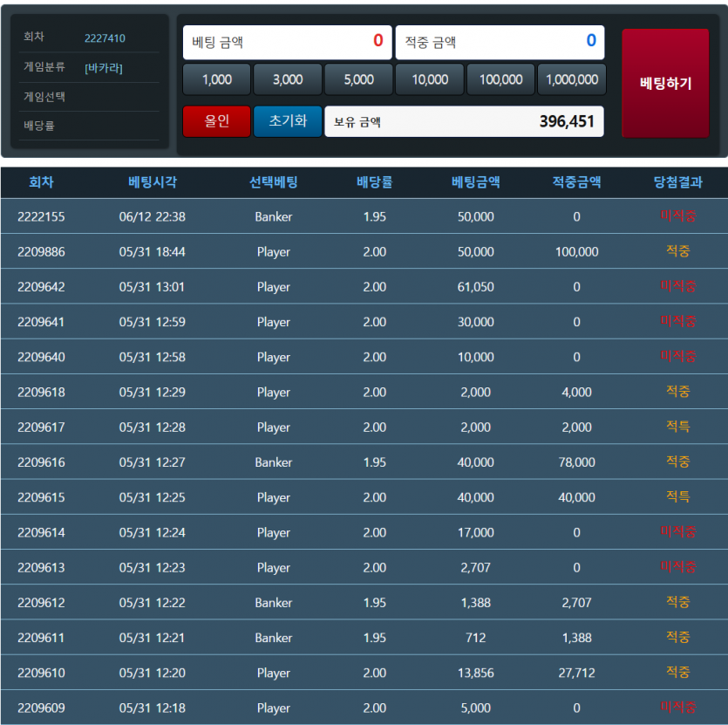This screenshot has height=725, width=728.
Task: Click the blue 초기화 reset button
Action: pyautogui.click(x=288, y=121)
